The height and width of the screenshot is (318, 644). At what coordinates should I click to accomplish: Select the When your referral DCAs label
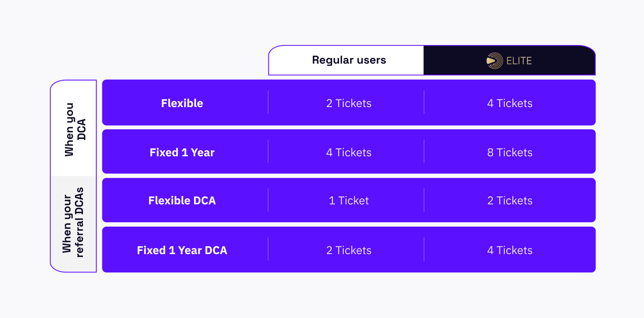tap(73, 222)
